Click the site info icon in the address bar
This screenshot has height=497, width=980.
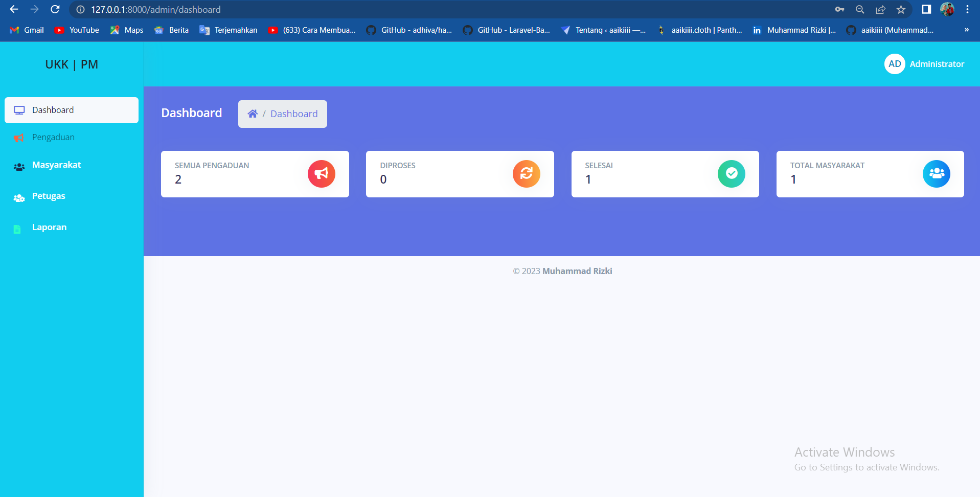point(80,10)
